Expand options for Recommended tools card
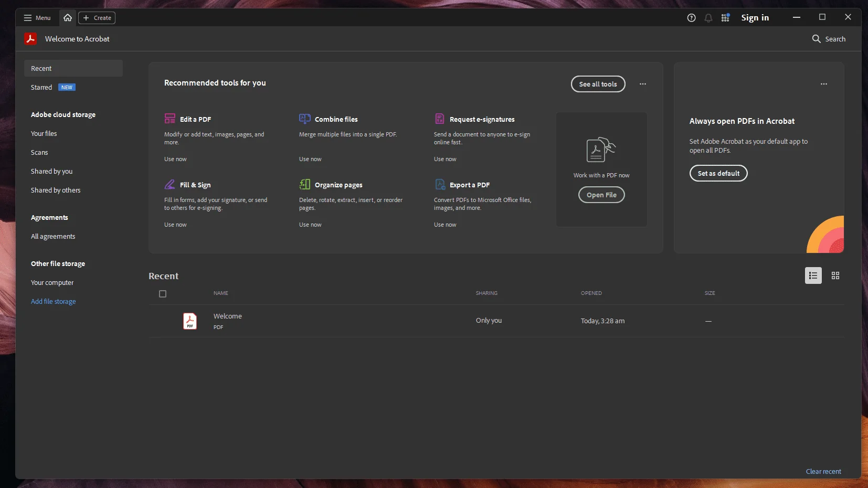The image size is (868, 488). [x=643, y=84]
